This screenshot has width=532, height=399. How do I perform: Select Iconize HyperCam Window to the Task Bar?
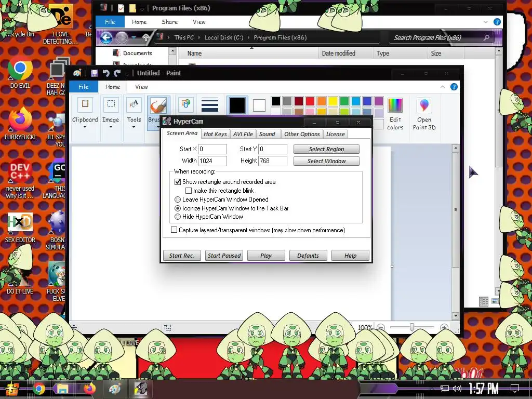coord(178,208)
